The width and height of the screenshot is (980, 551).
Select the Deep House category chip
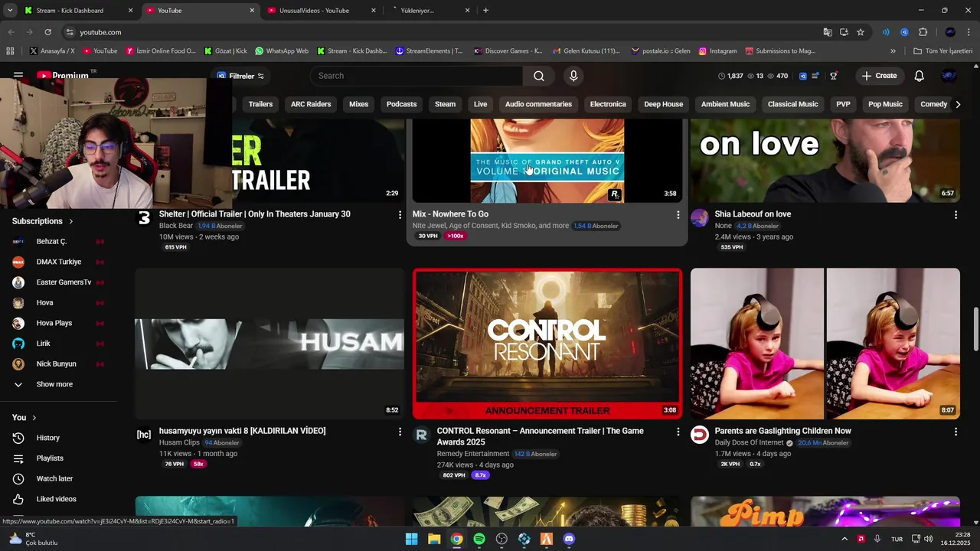coord(663,104)
